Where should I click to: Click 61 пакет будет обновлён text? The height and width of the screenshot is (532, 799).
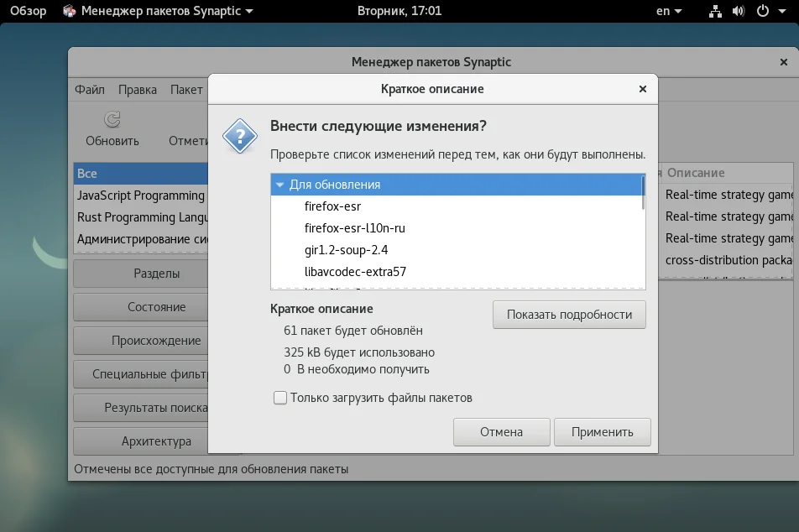pyautogui.click(x=353, y=331)
